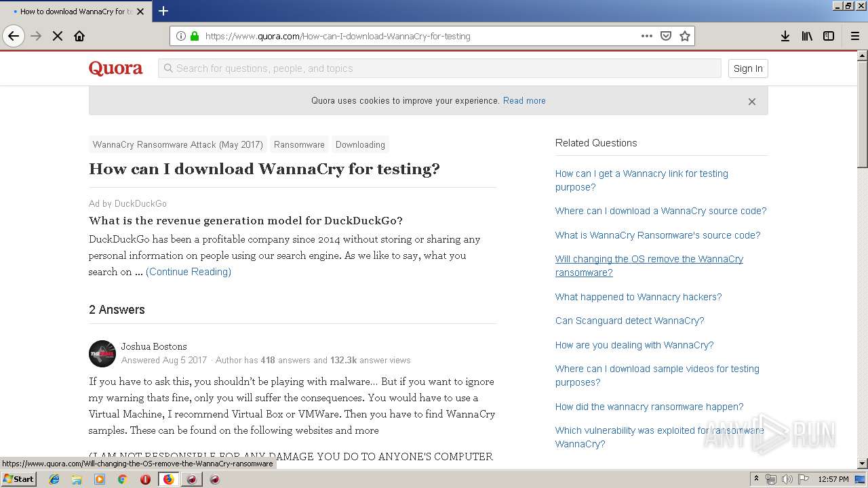Click the system clock 12:57 PM

833,479
